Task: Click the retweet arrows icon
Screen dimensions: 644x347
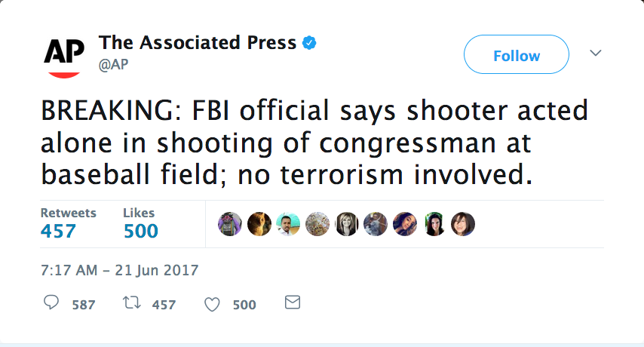Action: point(131,303)
